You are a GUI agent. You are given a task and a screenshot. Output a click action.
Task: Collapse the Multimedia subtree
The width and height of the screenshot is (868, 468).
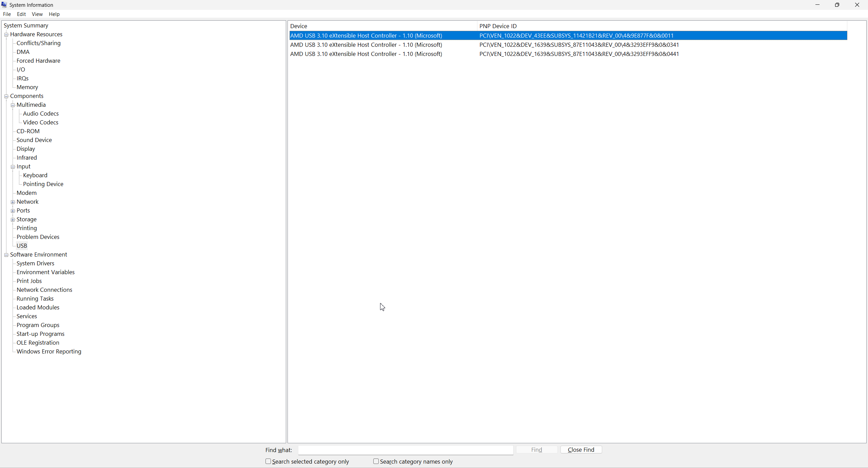coord(13,105)
